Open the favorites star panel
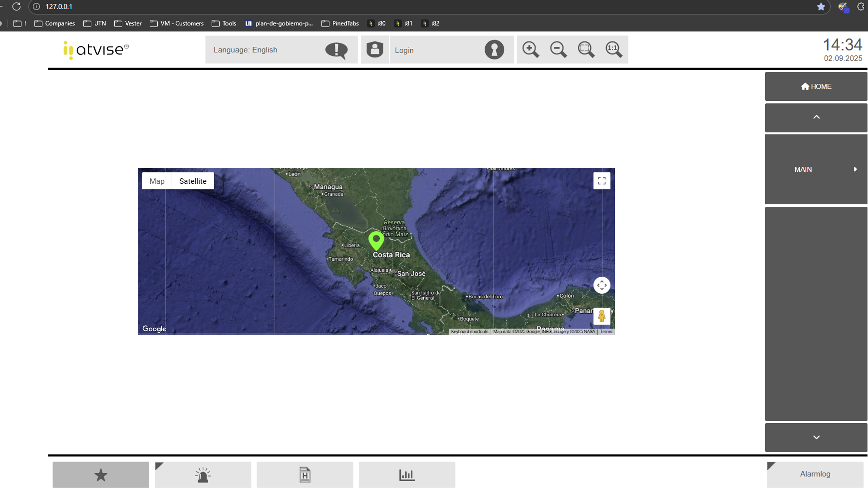This screenshot has height=489, width=868. [101, 475]
